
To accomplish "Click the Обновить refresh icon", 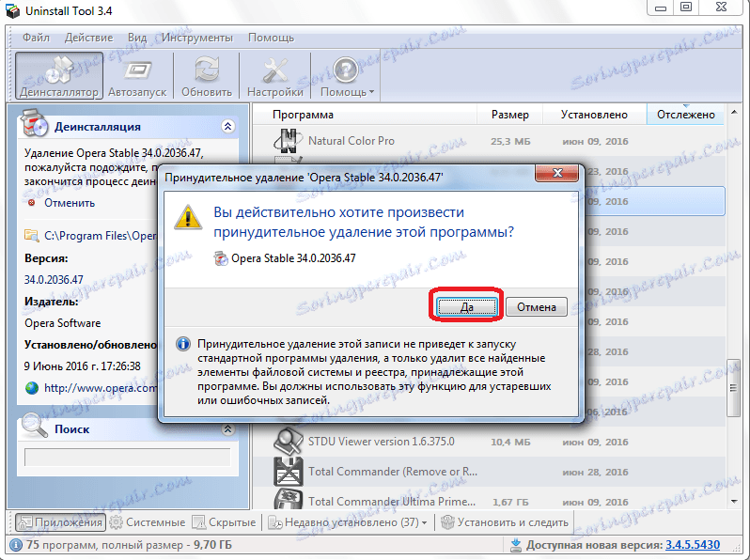I will click(x=207, y=70).
